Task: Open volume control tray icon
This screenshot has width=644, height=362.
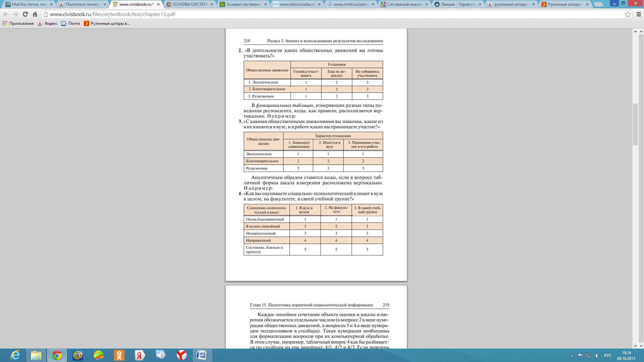Action: (x=596, y=356)
